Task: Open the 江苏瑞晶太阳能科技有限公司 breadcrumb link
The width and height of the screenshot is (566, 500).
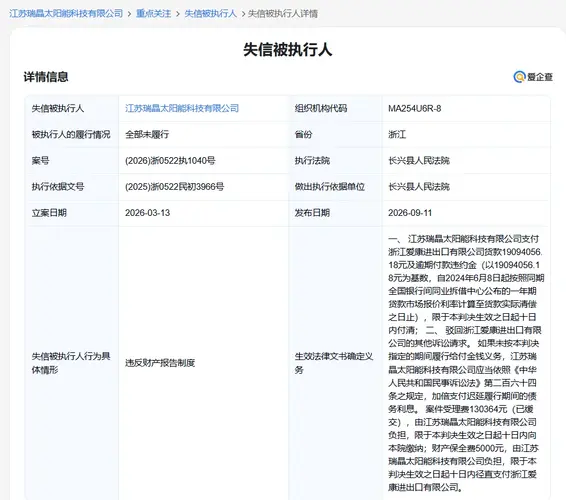Action: (x=66, y=14)
